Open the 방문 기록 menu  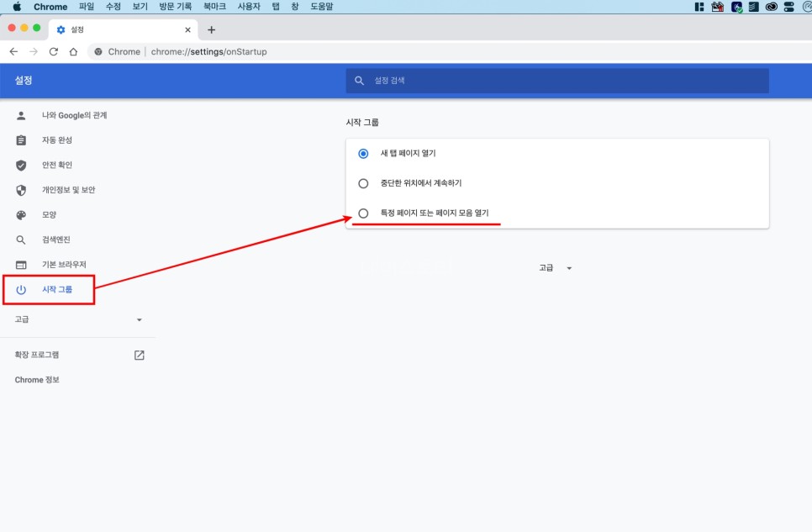pyautogui.click(x=175, y=6)
